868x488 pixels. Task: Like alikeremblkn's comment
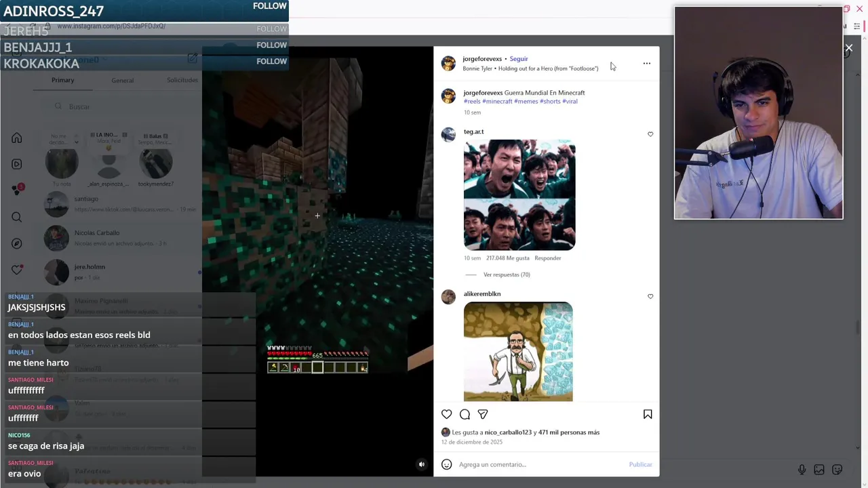coord(650,296)
